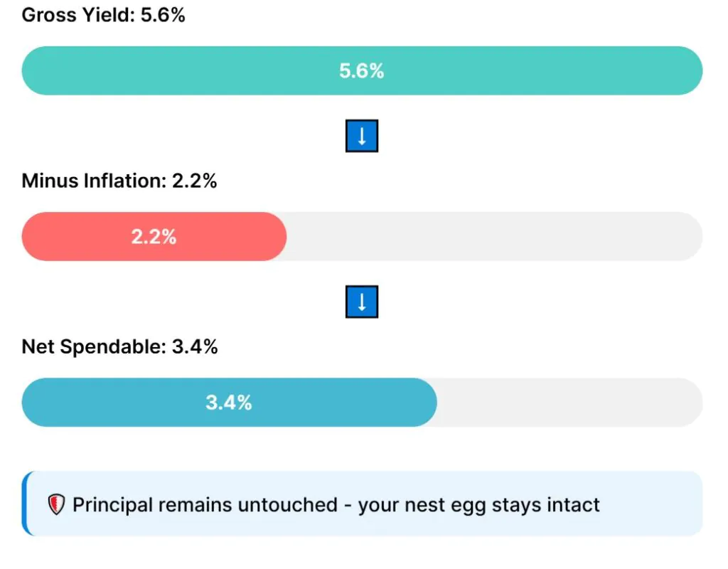
Task: Click the 3.4% value inside the blue bar
Action: (229, 403)
